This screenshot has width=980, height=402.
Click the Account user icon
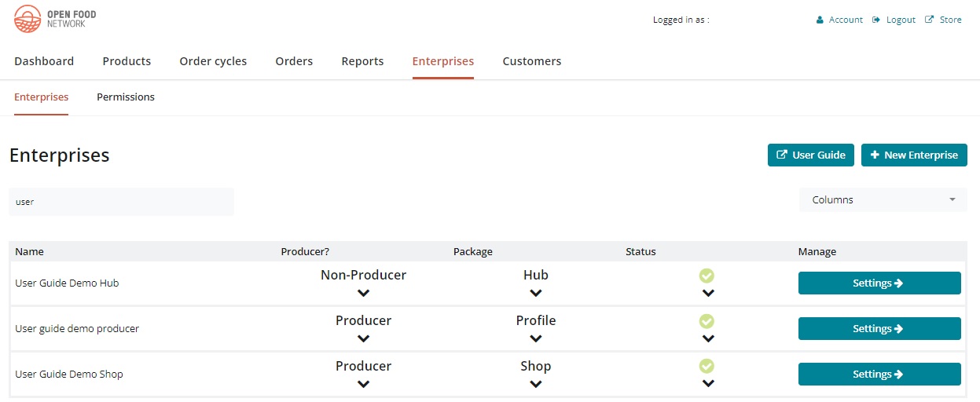tap(820, 20)
